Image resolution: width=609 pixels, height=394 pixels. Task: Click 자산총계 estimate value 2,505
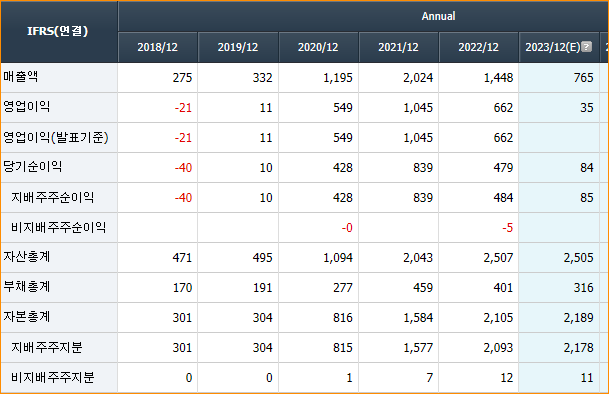pyautogui.click(x=579, y=258)
